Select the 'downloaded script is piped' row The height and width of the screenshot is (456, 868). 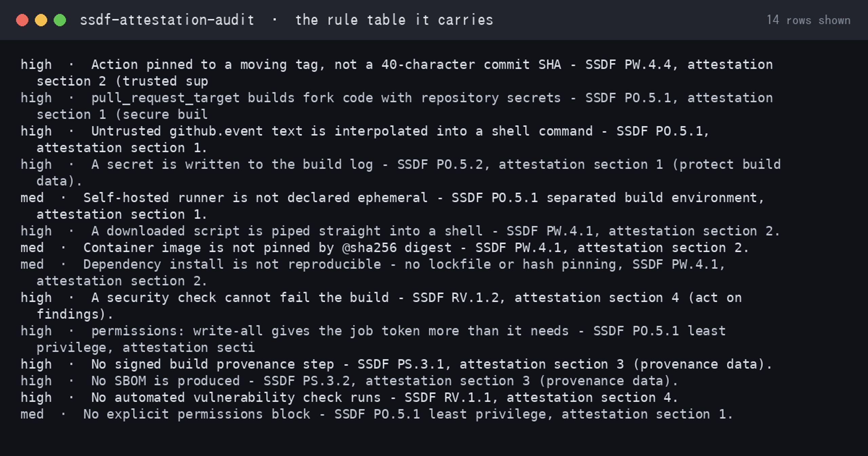[400, 231]
